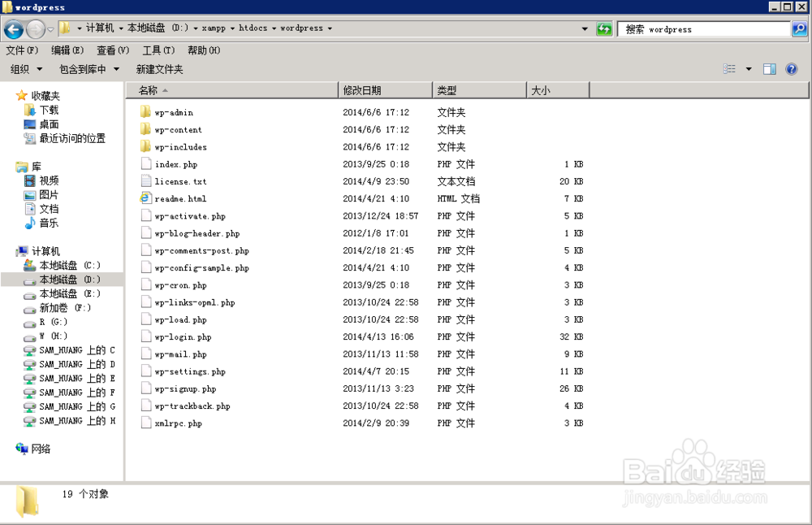The image size is (812, 525).
Task: Open the address bar history dropdown
Action: (585, 29)
